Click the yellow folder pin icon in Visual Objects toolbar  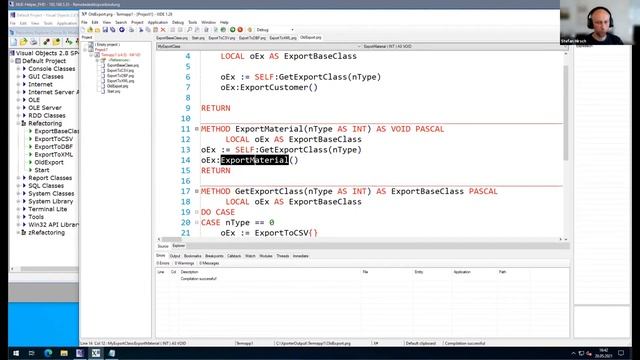tap(56, 42)
